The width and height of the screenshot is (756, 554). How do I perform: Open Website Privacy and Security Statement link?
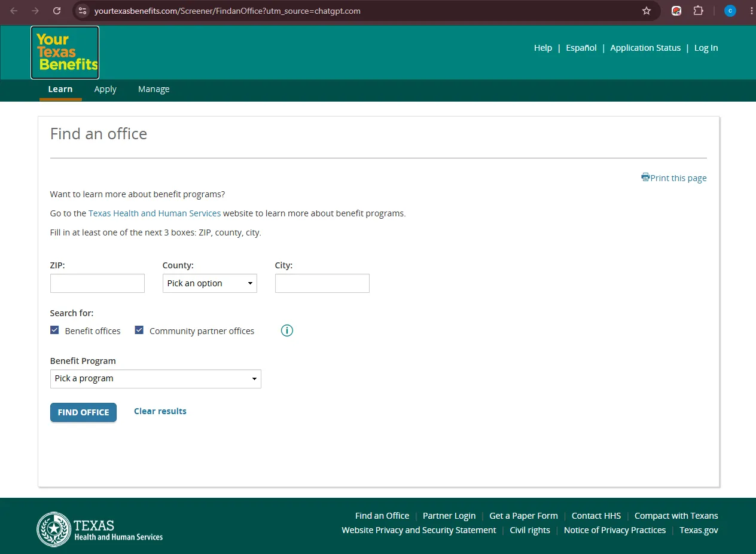(419, 530)
